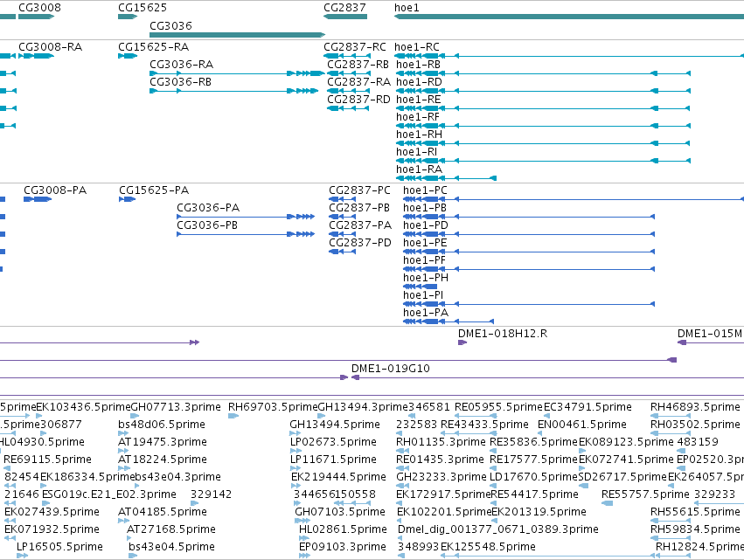The width and height of the screenshot is (744, 560).
Task: Select EST RH69703.5prime
Action: (x=273, y=407)
